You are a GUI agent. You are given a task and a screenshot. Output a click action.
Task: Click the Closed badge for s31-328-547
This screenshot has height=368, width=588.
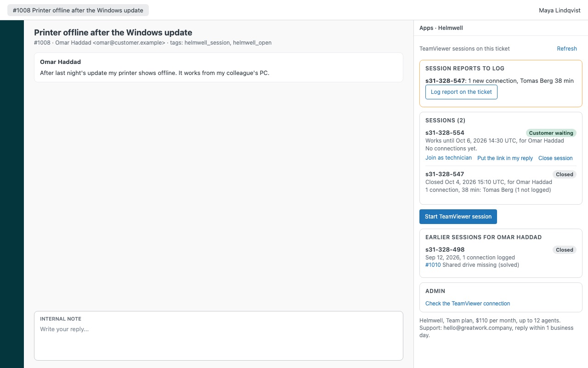tap(565, 174)
